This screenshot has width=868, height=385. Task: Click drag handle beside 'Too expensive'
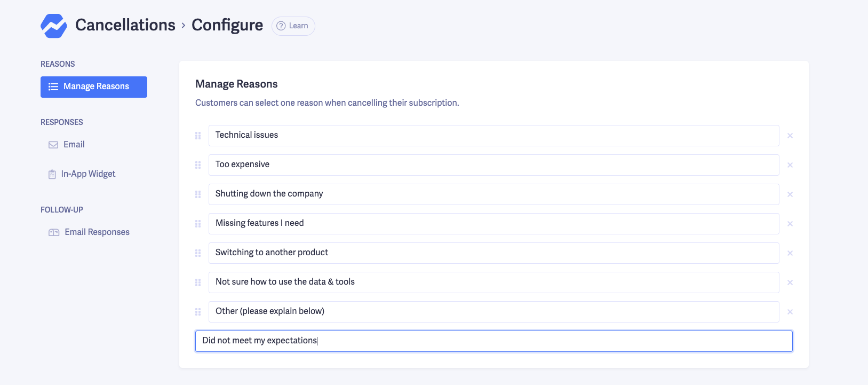[198, 165]
